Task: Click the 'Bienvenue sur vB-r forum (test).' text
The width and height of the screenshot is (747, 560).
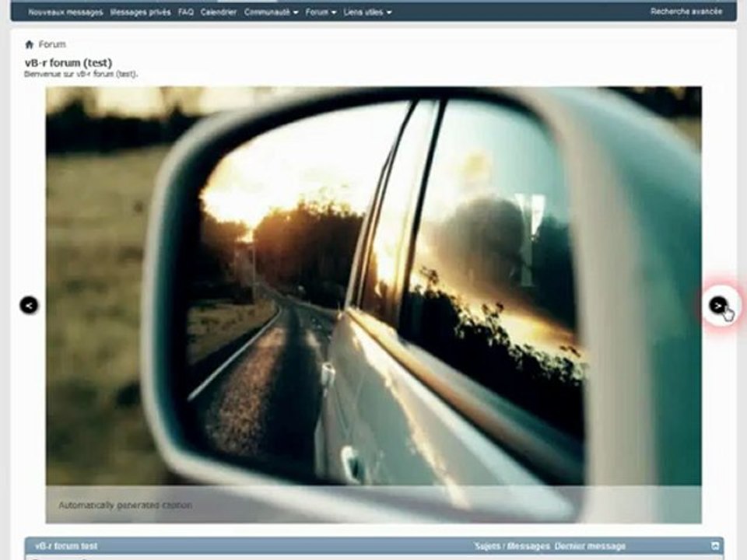Action: 81,75
